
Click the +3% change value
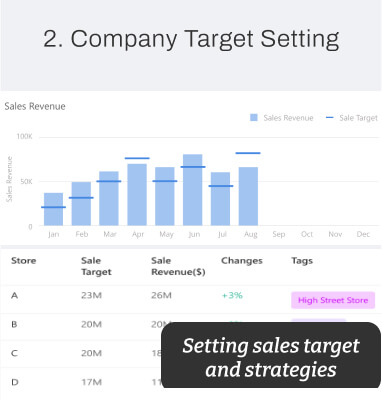232,295
